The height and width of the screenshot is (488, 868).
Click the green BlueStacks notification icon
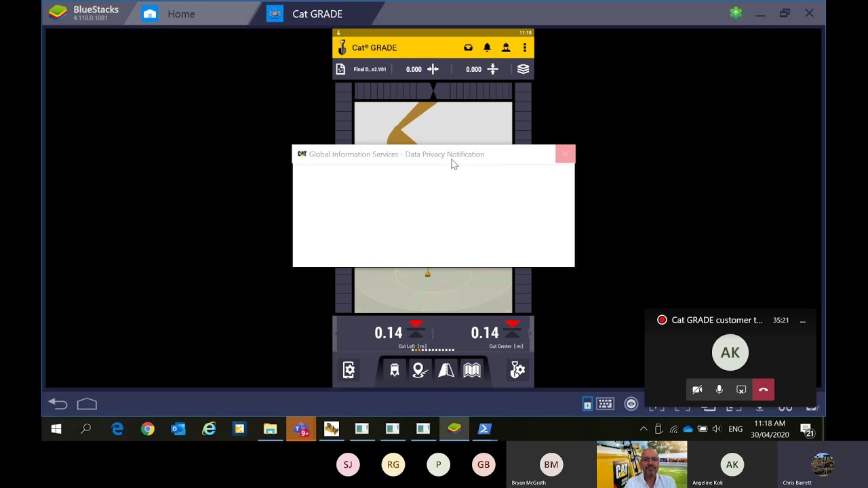736,13
